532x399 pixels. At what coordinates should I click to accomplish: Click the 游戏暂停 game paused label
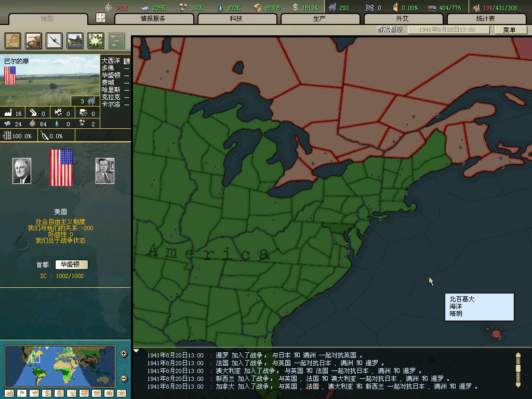[x=390, y=30]
